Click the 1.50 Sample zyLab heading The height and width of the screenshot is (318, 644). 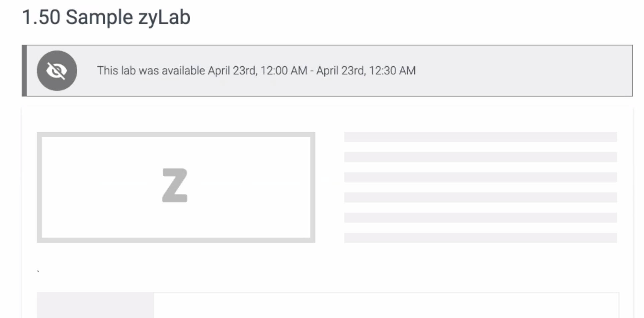[106, 17]
